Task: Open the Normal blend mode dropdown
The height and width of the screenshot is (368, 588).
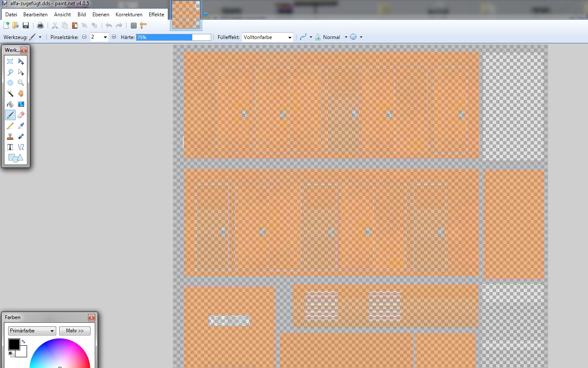Action: tap(346, 37)
